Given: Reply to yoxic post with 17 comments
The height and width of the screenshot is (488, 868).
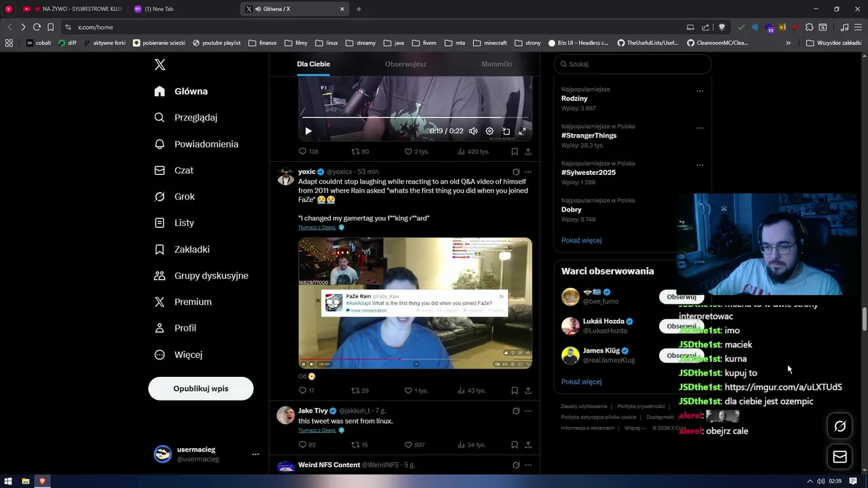Looking at the screenshot, I should click(x=307, y=390).
